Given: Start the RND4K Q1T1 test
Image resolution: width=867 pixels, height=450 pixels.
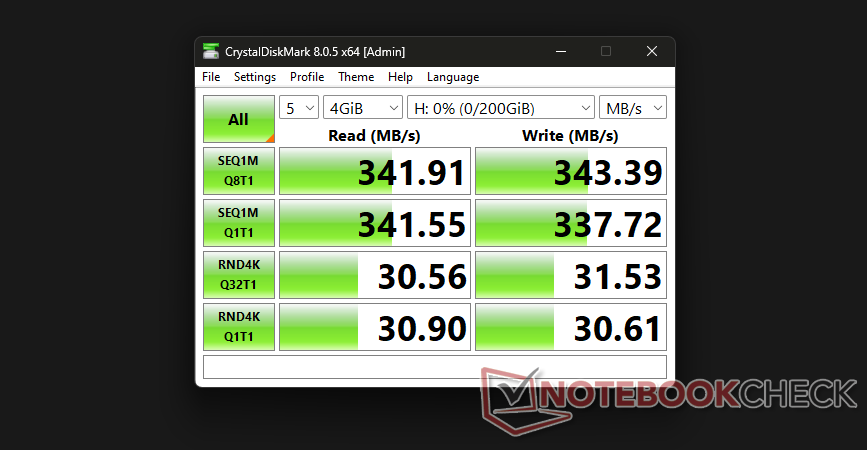Looking at the screenshot, I should click(238, 328).
